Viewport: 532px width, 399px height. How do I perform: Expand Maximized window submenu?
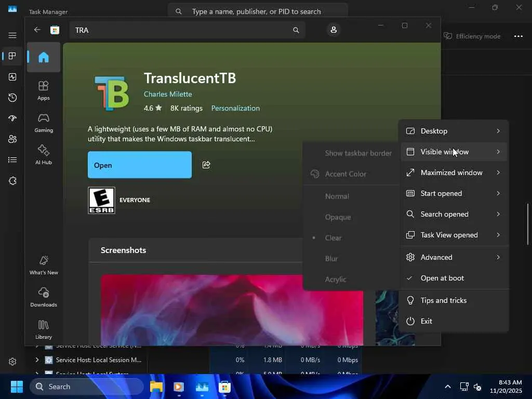pos(454,172)
